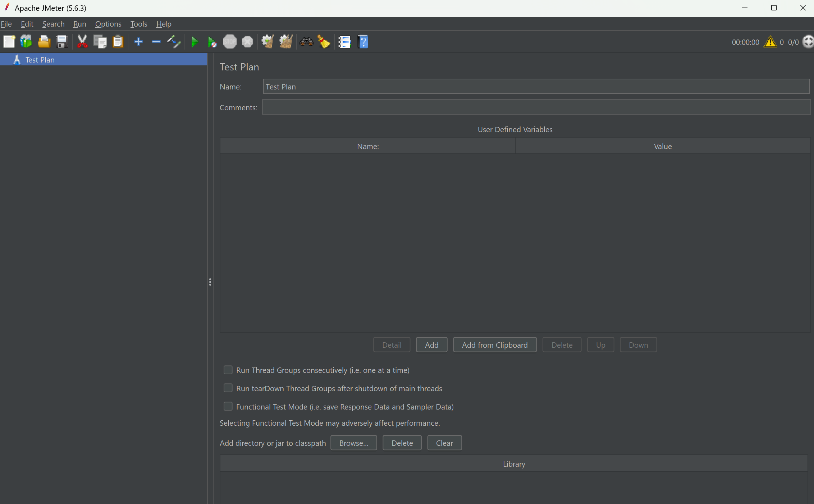814x504 pixels.
Task: Click the New test plan icon
Action: 9,42
